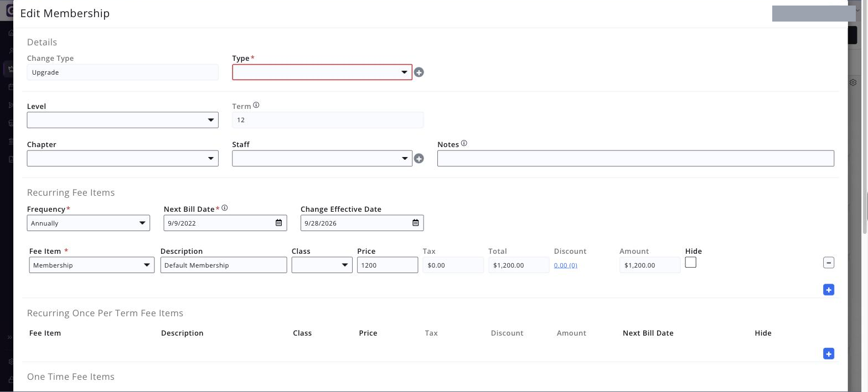Edit Default Membership description field
Viewport: 868px width, 392px height.
224,265
